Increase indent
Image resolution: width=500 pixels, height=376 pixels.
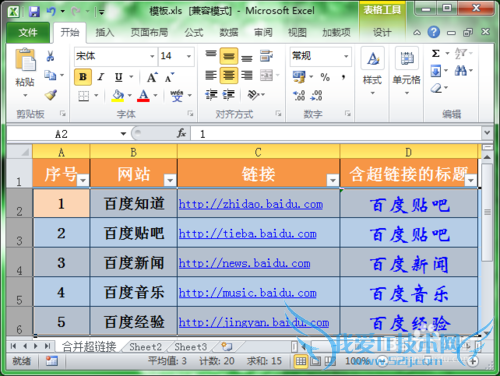pos(229,95)
